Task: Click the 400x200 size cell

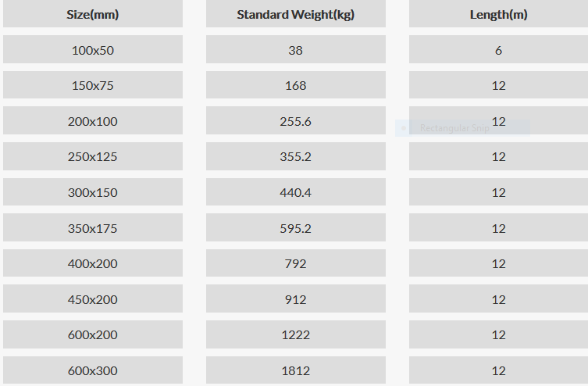Action: click(x=93, y=263)
